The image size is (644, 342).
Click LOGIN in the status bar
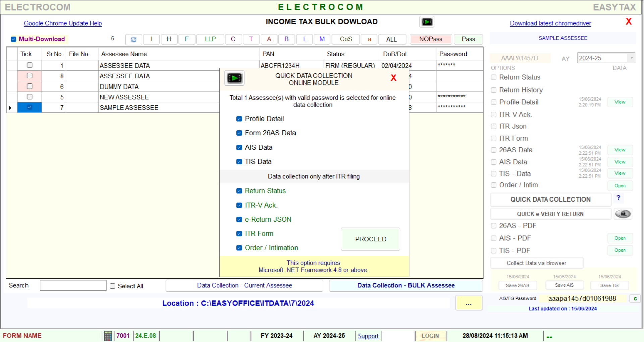[430, 336]
